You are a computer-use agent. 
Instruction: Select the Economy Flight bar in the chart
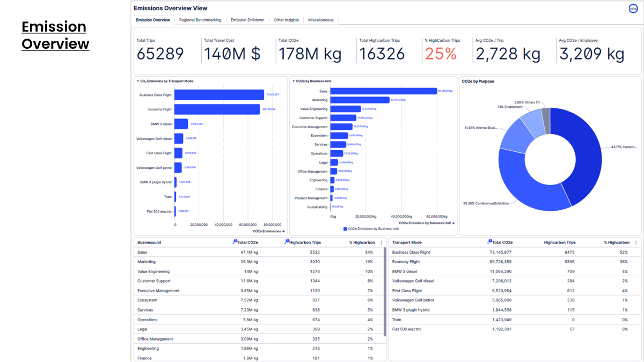217,109
